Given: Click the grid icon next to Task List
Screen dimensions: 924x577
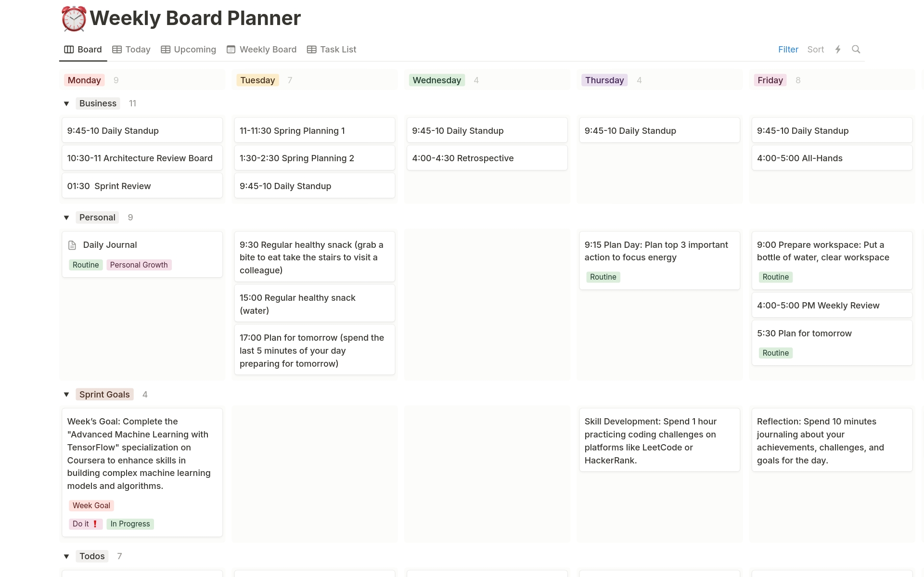Looking at the screenshot, I should tap(311, 49).
